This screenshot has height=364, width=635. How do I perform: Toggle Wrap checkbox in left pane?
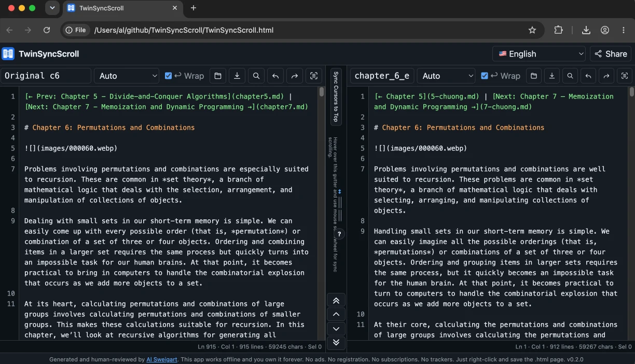point(168,76)
